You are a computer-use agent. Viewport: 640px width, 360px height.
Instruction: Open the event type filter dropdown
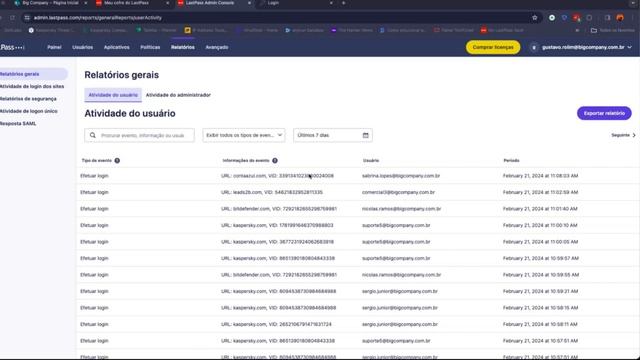[244, 135]
